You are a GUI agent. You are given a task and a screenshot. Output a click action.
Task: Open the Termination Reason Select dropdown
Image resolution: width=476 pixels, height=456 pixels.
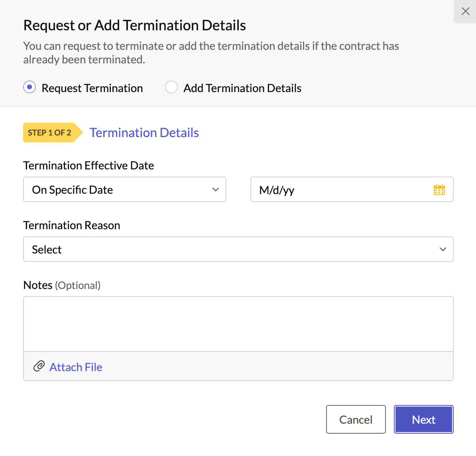238,249
